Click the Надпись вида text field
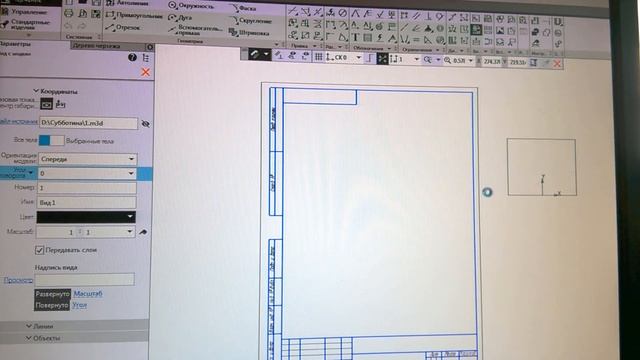 coord(84,279)
